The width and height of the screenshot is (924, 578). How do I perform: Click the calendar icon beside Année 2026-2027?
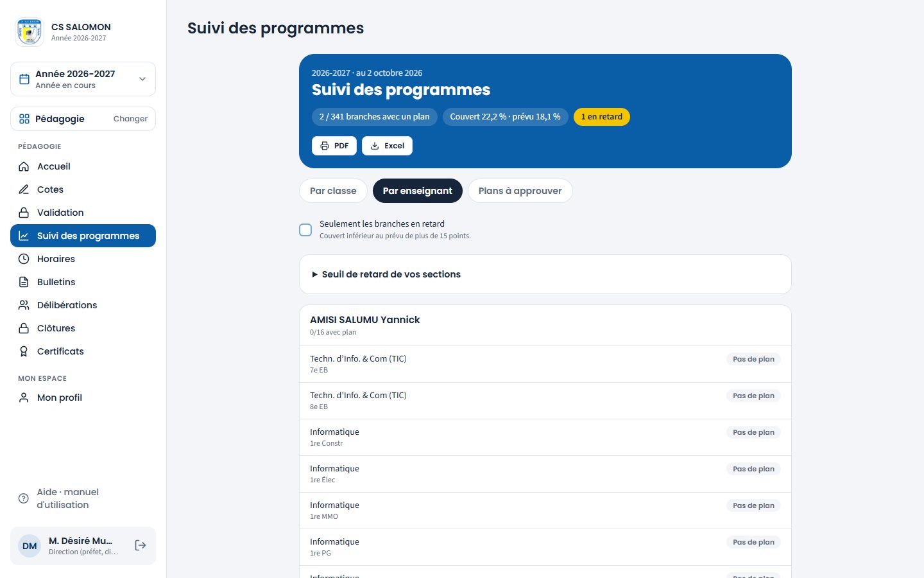(x=24, y=79)
